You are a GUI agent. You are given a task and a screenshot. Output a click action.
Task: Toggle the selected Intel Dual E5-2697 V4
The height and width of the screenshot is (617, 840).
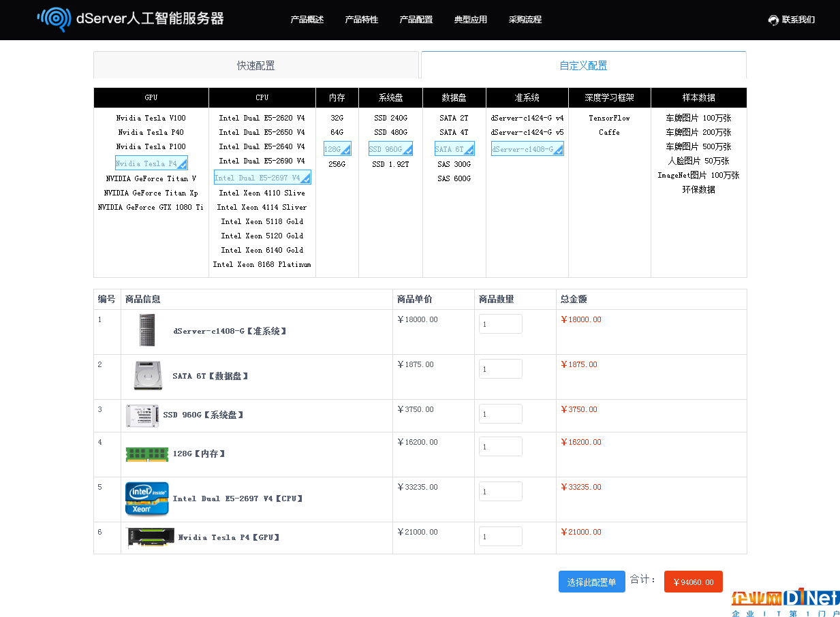(262, 177)
